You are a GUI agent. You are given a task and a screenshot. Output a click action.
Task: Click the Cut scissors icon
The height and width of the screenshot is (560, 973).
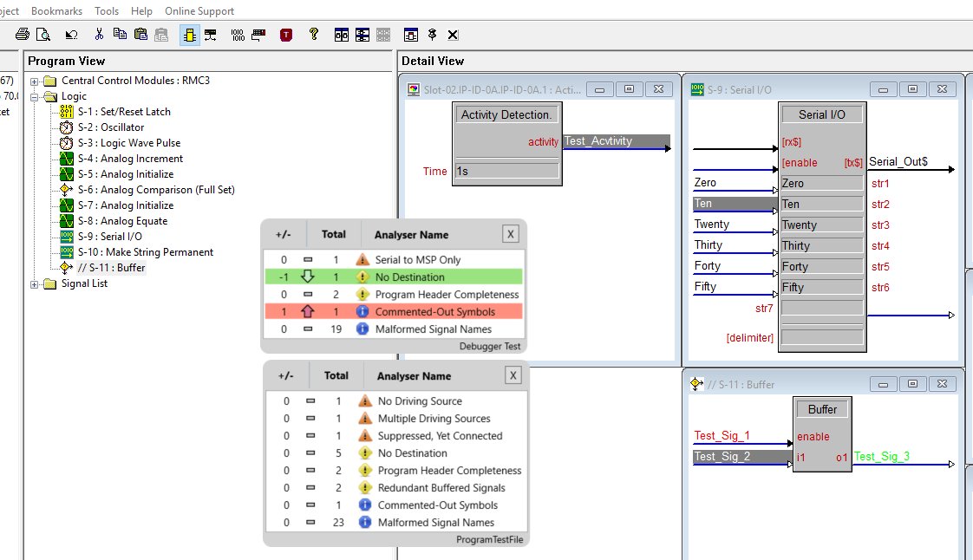pyautogui.click(x=99, y=35)
